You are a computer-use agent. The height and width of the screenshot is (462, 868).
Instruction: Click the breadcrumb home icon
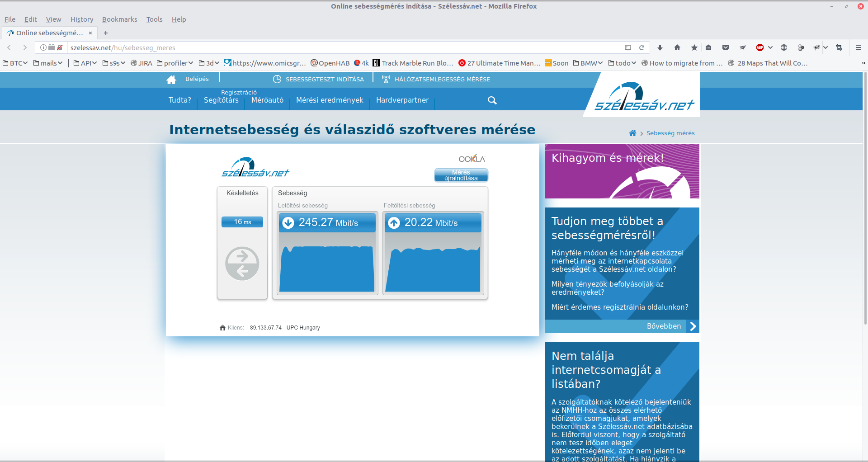(632, 133)
